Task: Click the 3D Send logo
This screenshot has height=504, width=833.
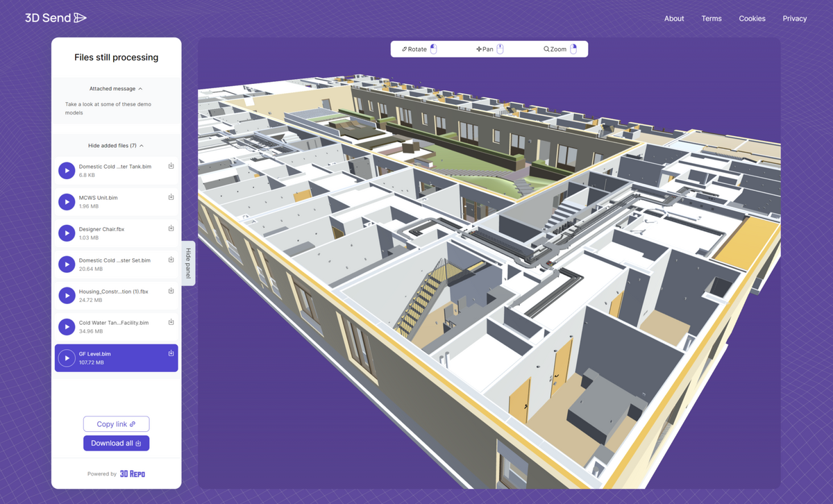Action: coord(56,18)
